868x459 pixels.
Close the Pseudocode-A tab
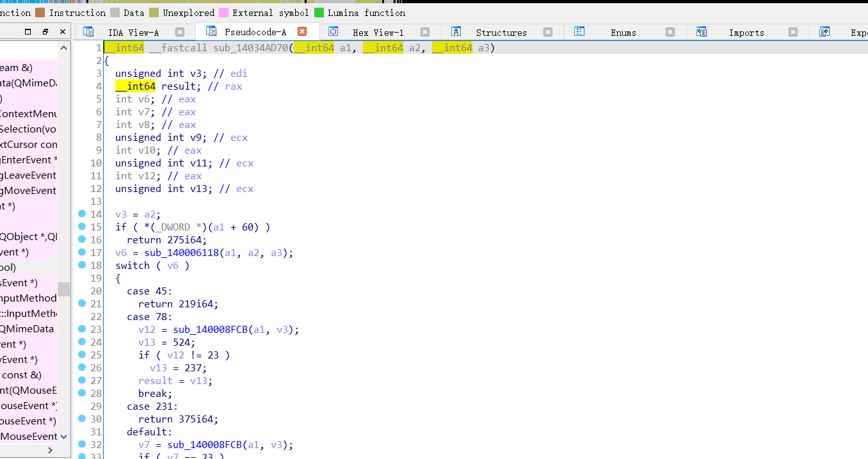(x=302, y=31)
